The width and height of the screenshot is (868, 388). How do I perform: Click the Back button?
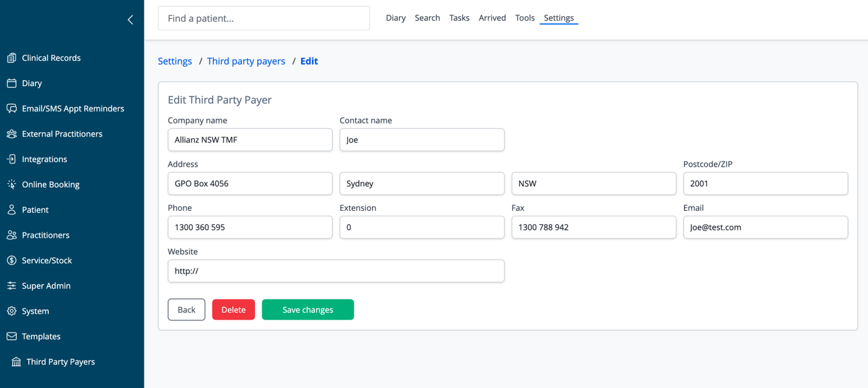(187, 310)
